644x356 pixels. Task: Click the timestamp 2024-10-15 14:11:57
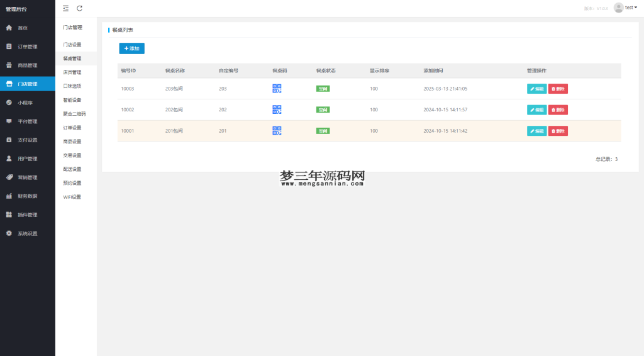[x=445, y=109]
